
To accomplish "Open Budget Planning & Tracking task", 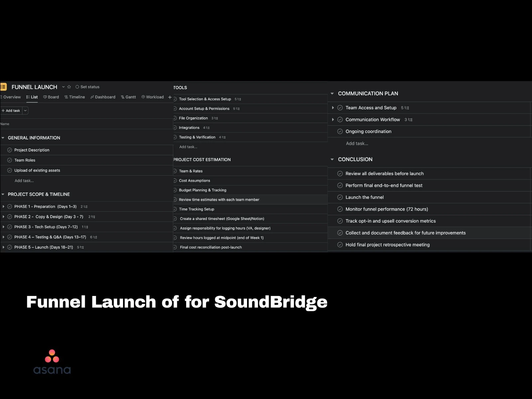I will [x=202, y=190].
